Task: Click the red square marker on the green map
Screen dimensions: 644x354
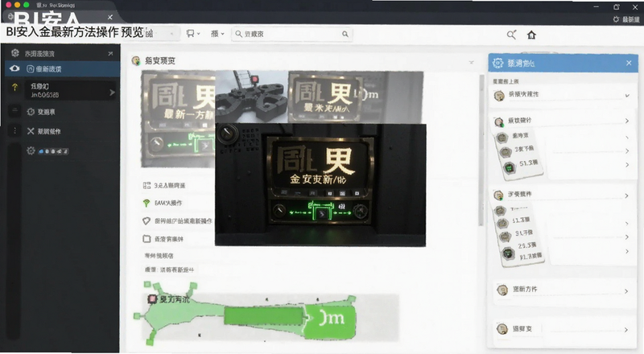Action: click(x=152, y=299)
